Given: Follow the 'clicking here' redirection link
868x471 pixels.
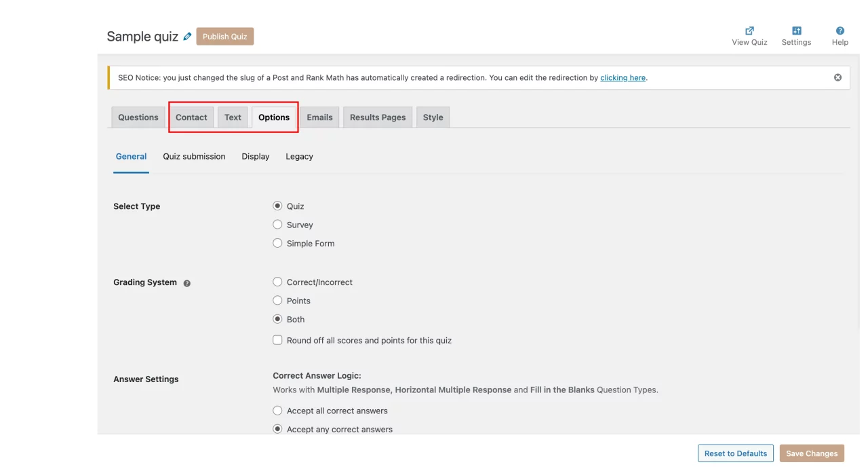Looking at the screenshot, I should pos(623,78).
